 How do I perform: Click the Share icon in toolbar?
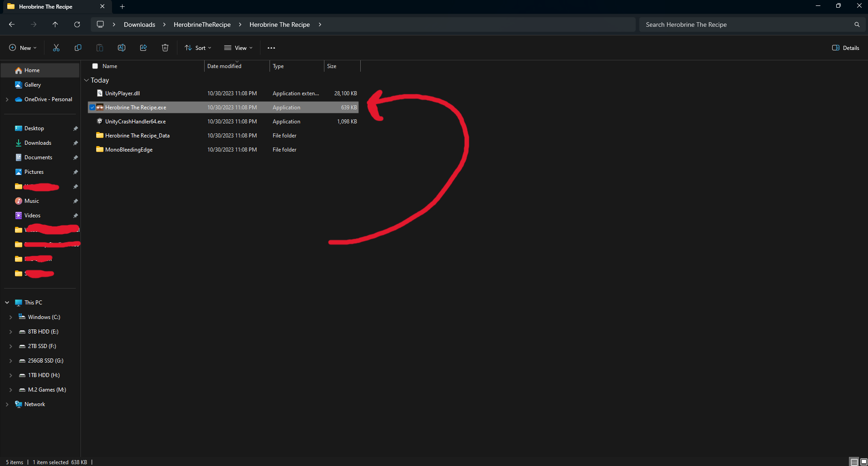click(143, 48)
